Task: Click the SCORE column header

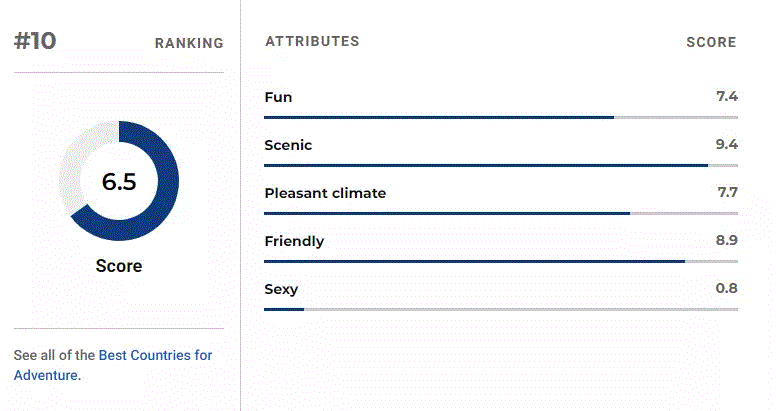Action: (x=711, y=43)
